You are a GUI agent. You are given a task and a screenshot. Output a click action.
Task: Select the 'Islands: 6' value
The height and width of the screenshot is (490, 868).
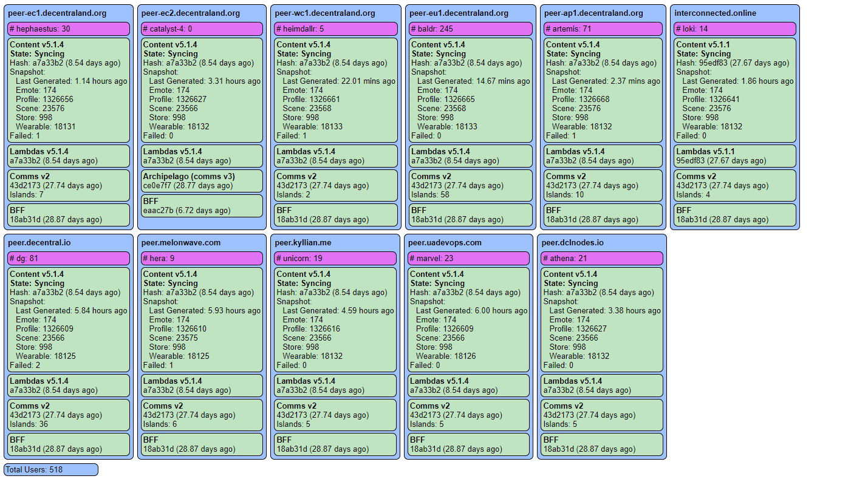[x=160, y=424]
